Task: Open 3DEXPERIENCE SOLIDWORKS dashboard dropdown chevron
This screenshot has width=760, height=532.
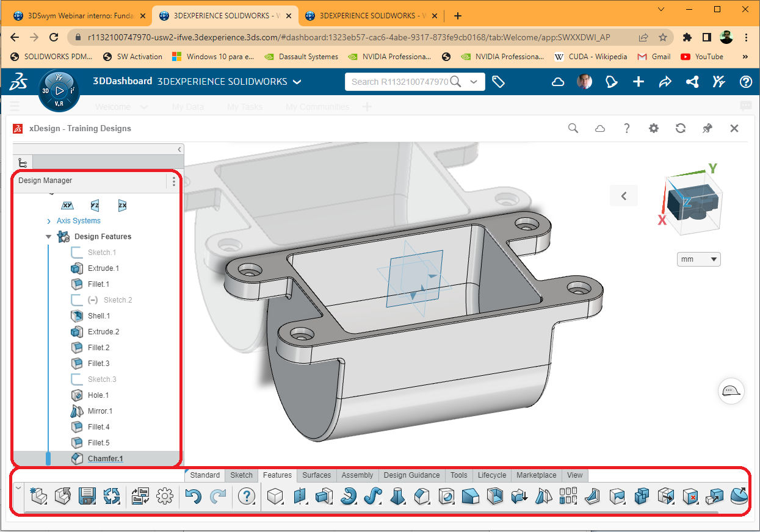Action: [x=297, y=82]
